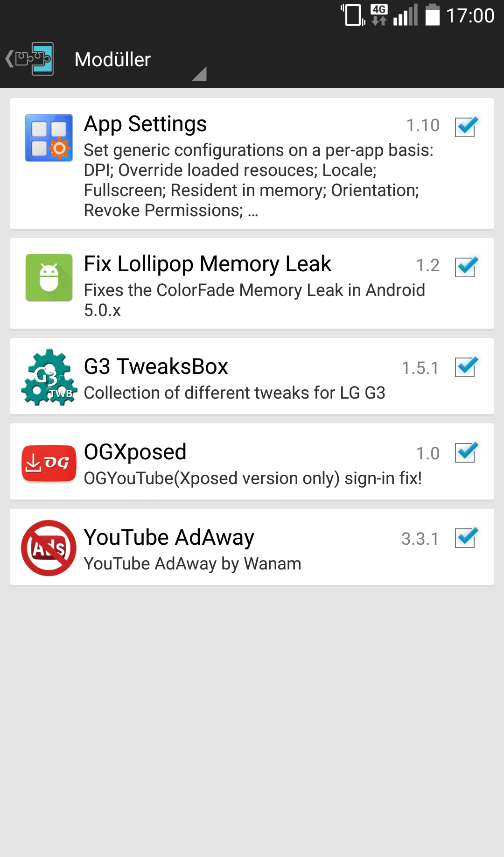The height and width of the screenshot is (857, 504).
Task: Tap the Xposed puzzle-piece back icon
Action: coord(30,59)
